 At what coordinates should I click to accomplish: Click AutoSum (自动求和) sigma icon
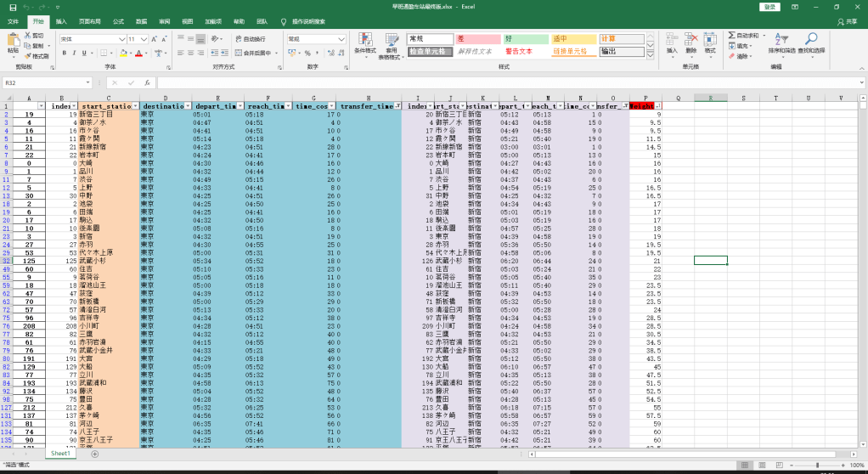click(x=732, y=36)
